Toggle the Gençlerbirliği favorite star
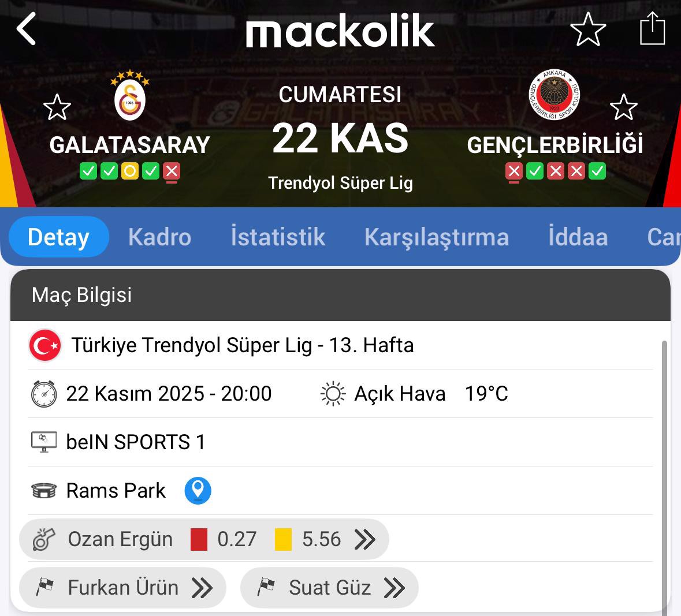This screenshot has height=616, width=681. 623,107
